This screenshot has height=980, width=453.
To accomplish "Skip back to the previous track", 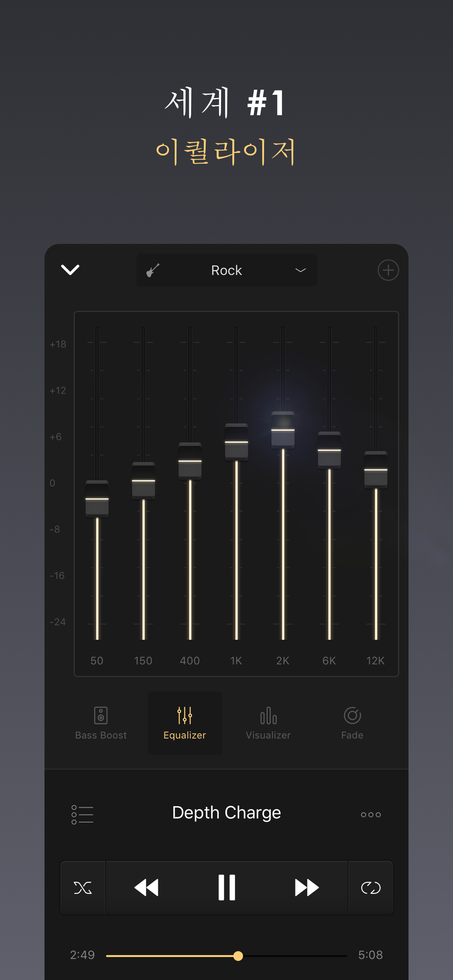I will click(147, 888).
